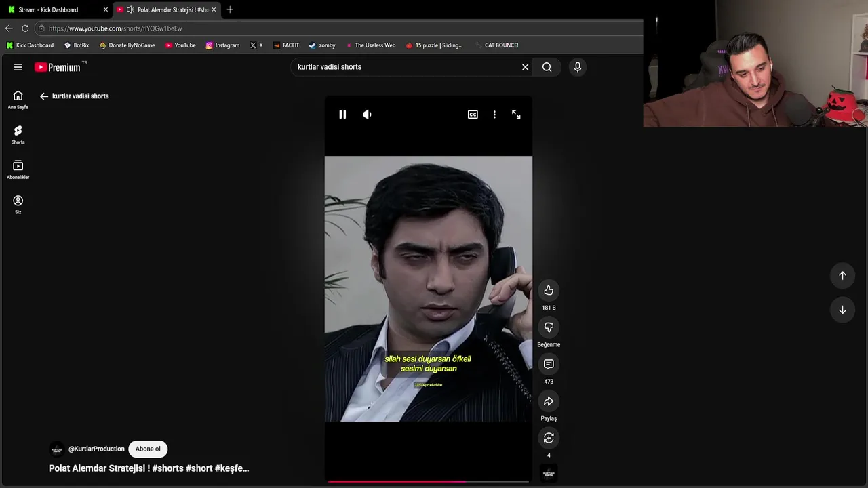Screen dimensions: 868x488
Task: Open the Instagram bookmark
Action: (222, 45)
